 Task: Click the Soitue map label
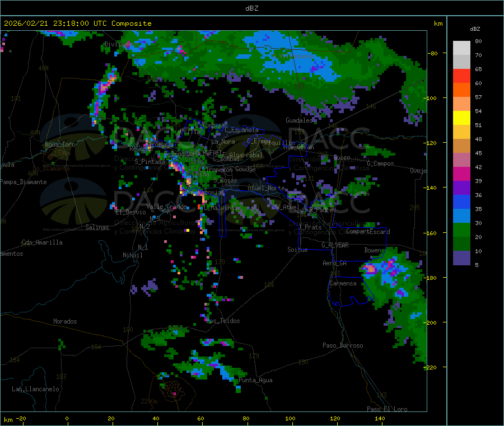coord(297,250)
